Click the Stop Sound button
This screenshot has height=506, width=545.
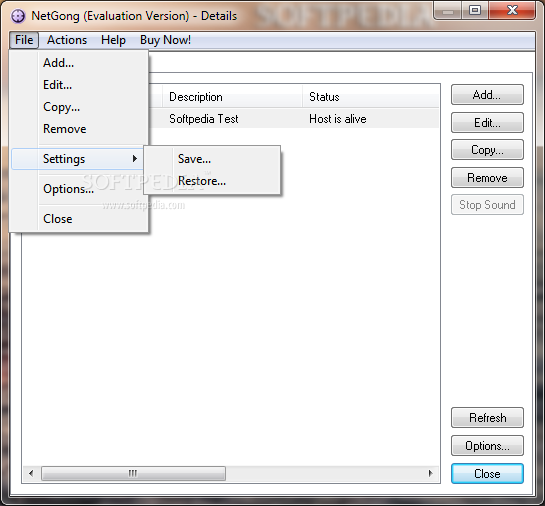[487, 205]
